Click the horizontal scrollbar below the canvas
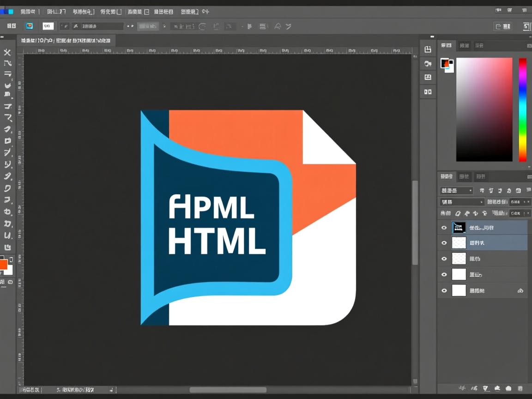 (228, 390)
